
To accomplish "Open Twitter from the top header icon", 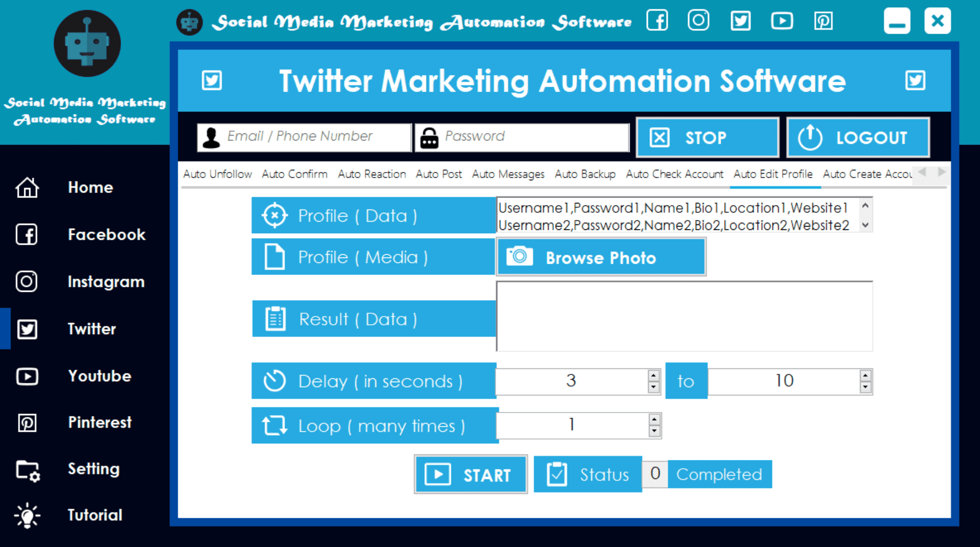I will point(741,21).
